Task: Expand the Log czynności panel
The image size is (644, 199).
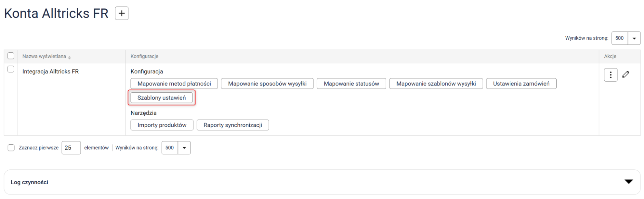Action: pos(628,182)
